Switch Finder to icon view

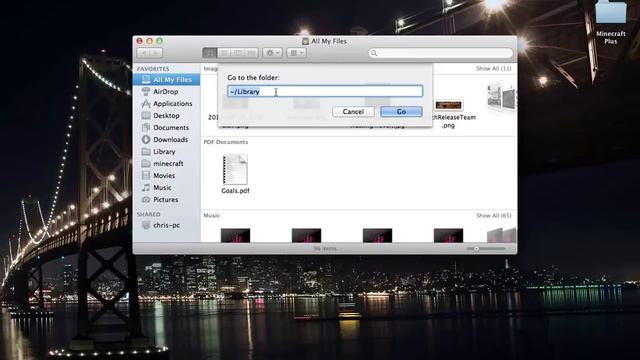point(210,53)
